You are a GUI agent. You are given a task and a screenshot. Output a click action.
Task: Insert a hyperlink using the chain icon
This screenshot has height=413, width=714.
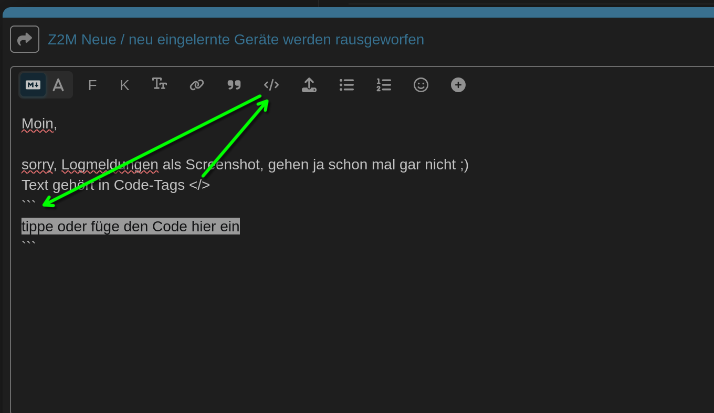pyautogui.click(x=197, y=85)
